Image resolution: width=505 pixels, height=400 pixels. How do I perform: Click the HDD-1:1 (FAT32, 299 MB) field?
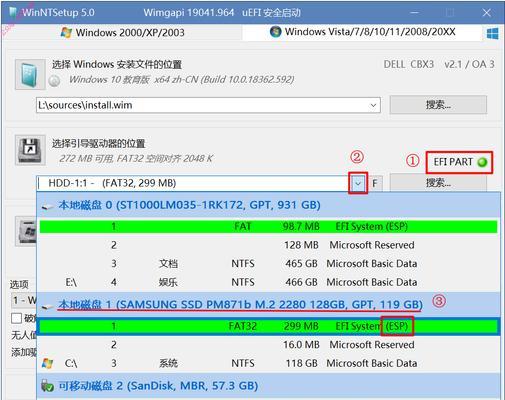pos(193,183)
